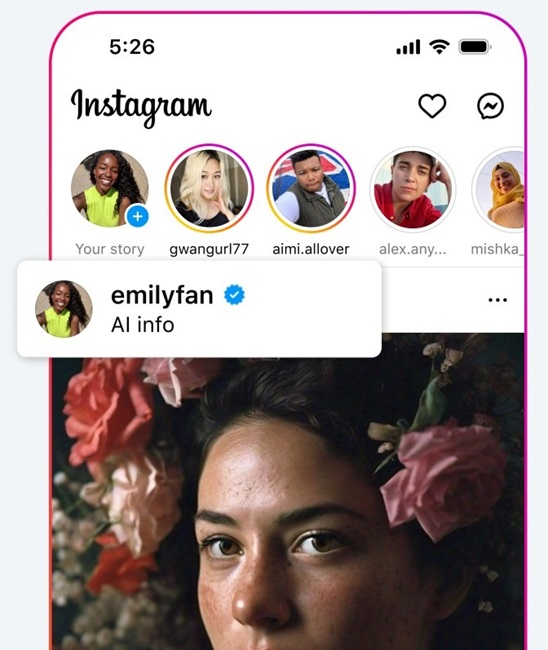Tap the battery indicator in status bar
The width and height of the screenshot is (548, 650).
point(475,46)
